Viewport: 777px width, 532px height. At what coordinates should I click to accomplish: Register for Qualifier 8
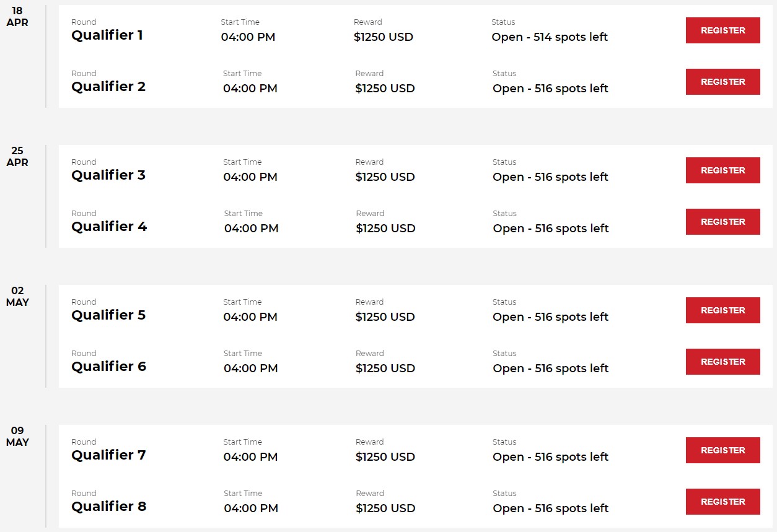(722, 502)
